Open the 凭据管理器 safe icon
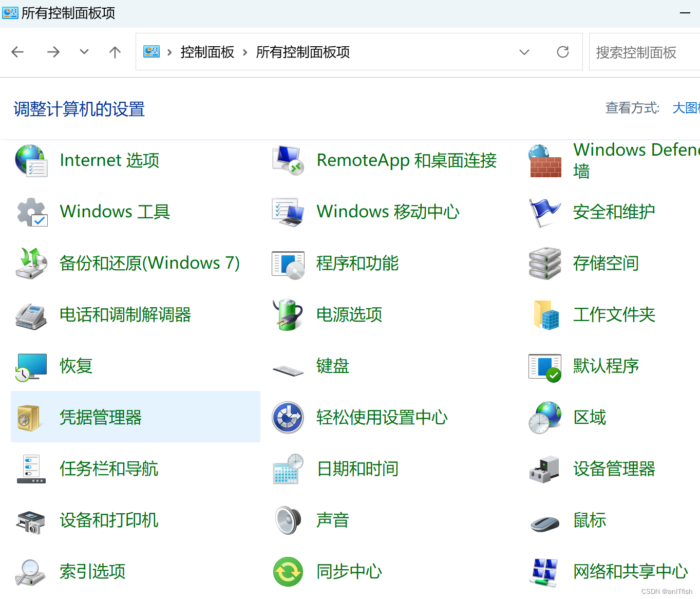 [29, 418]
